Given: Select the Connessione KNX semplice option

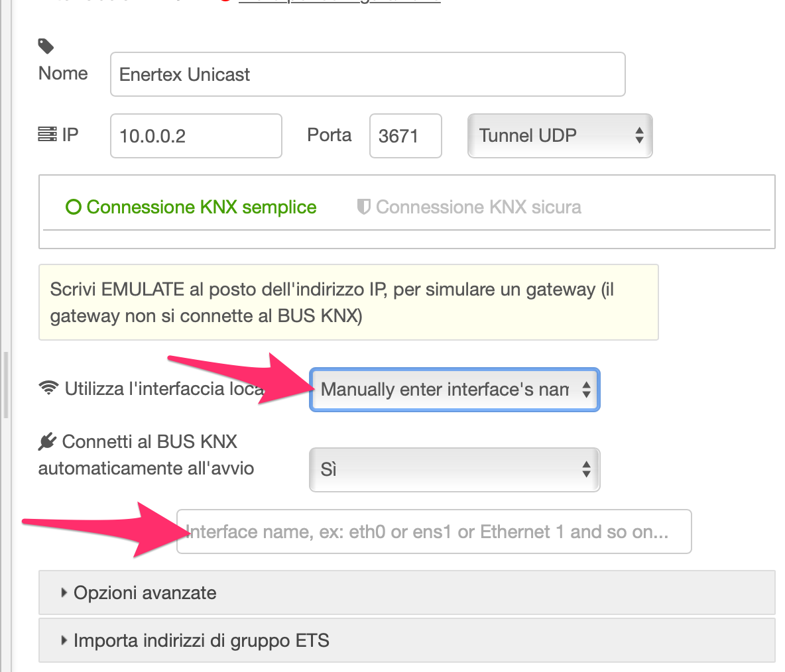Looking at the screenshot, I should tap(192, 207).
